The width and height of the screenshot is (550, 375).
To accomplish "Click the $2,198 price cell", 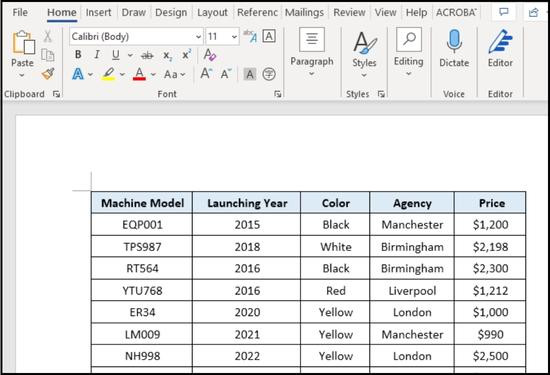I will [x=490, y=247].
